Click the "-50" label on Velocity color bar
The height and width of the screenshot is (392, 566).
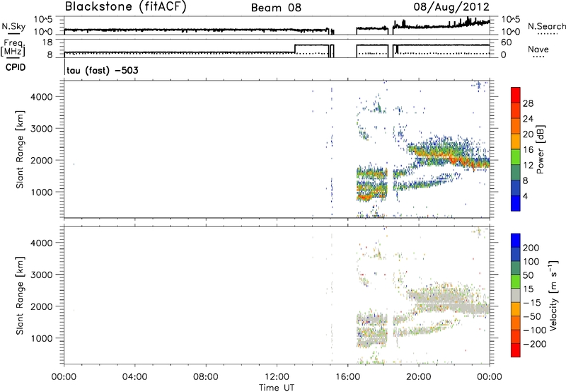tap(531, 316)
